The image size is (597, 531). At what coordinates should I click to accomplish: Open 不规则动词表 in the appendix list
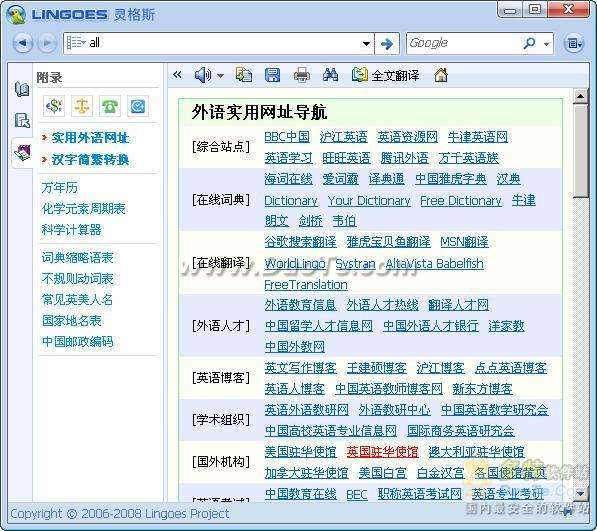click(x=78, y=279)
